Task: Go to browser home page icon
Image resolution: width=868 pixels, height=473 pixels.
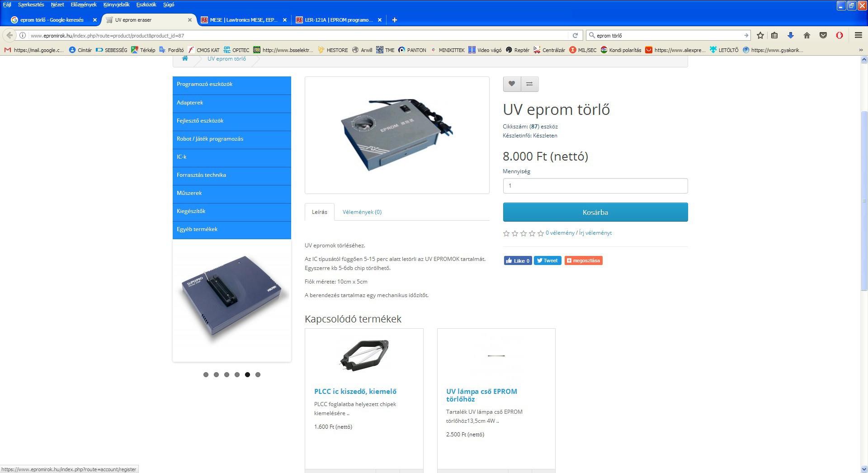Action: (807, 35)
